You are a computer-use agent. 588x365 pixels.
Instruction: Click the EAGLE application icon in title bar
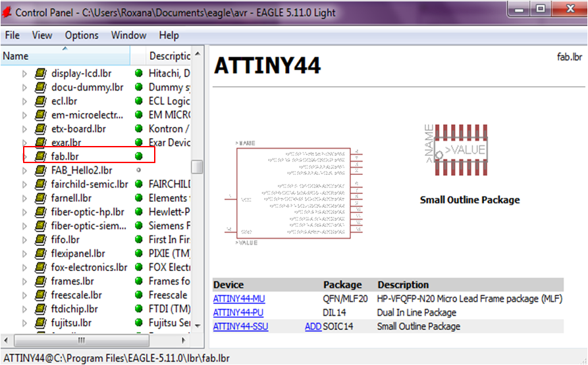pyautogui.click(x=7, y=12)
